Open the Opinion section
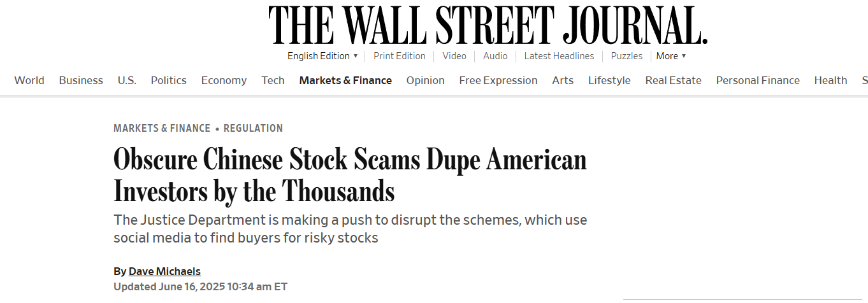This screenshot has width=868, height=303. click(x=426, y=80)
